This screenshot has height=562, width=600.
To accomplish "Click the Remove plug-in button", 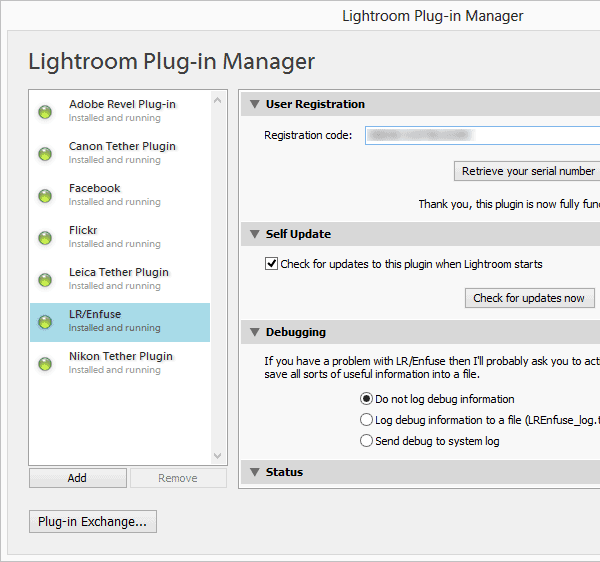I will [x=178, y=478].
